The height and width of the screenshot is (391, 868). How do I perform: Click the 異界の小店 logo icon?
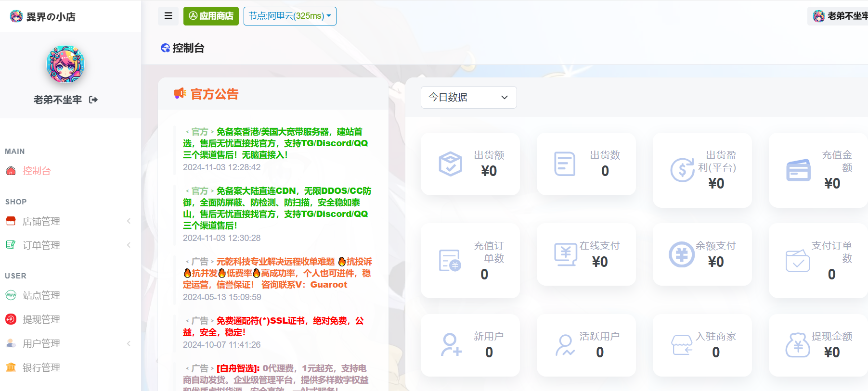pyautogui.click(x=16, y=16)
